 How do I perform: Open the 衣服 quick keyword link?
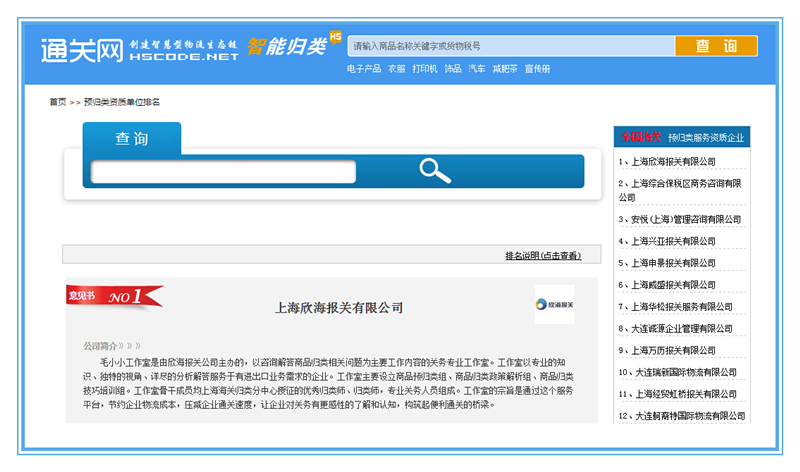click(396, 69)
